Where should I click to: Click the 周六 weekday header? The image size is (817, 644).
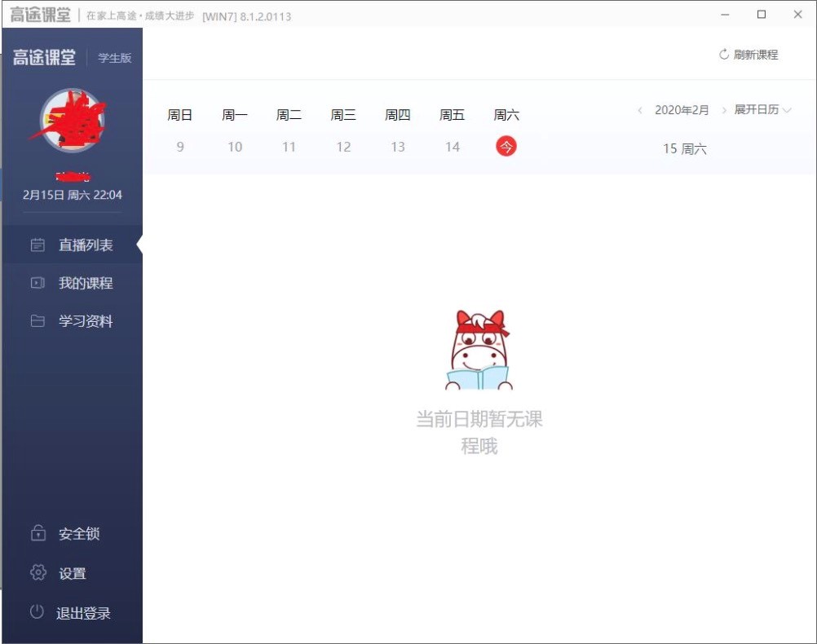click(x=506, y=115)
